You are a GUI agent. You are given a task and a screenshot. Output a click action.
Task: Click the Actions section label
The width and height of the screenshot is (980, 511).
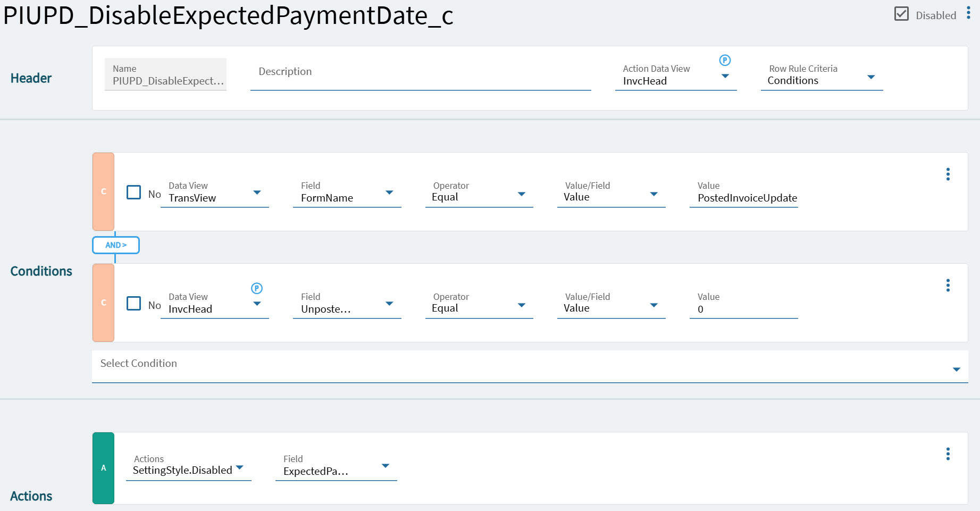click(31, 496)
